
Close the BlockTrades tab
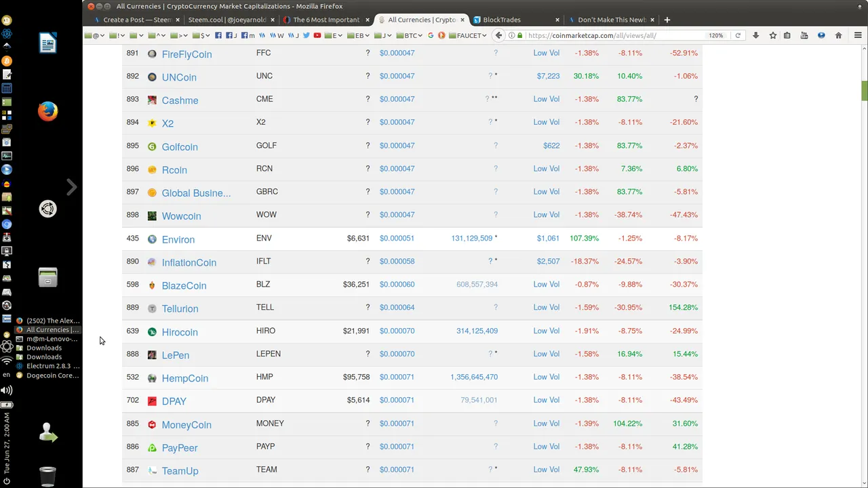(557, 20)
